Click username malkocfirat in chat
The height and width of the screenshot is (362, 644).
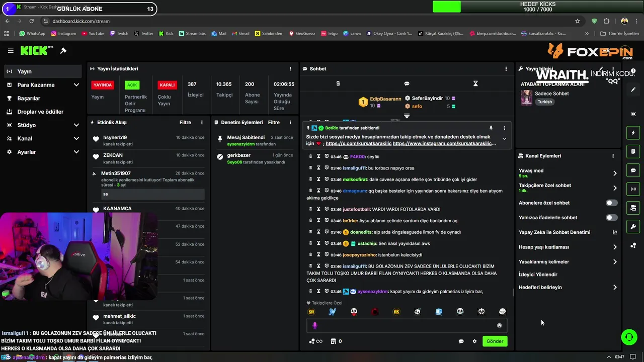click(355, 179)
